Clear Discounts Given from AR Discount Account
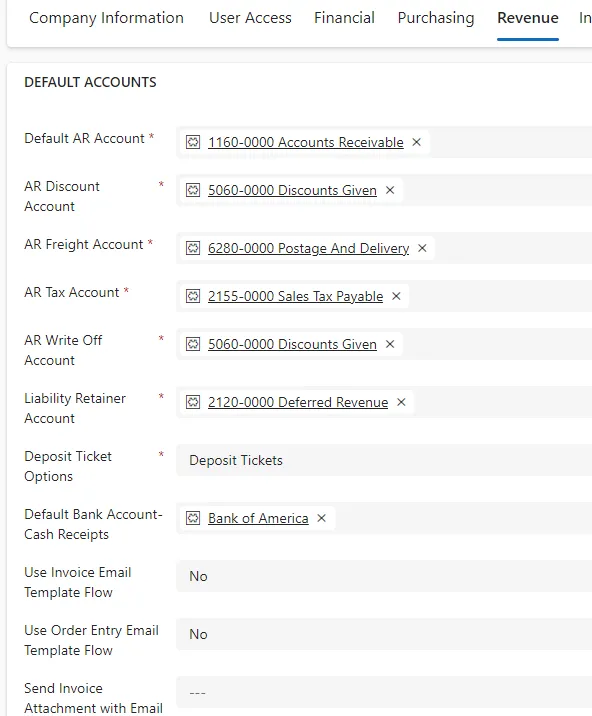Screen dimensions: 592x716 (390, 190)
